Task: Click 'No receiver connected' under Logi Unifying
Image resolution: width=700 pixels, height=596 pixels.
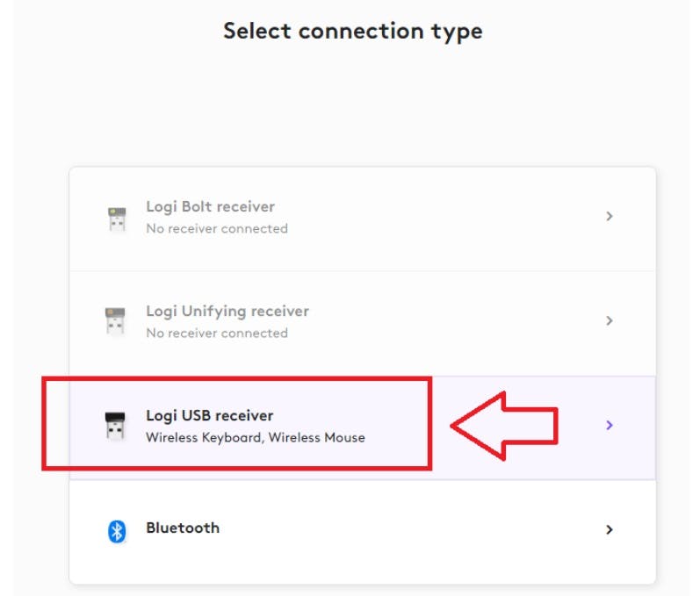Action: pos(216,334)
